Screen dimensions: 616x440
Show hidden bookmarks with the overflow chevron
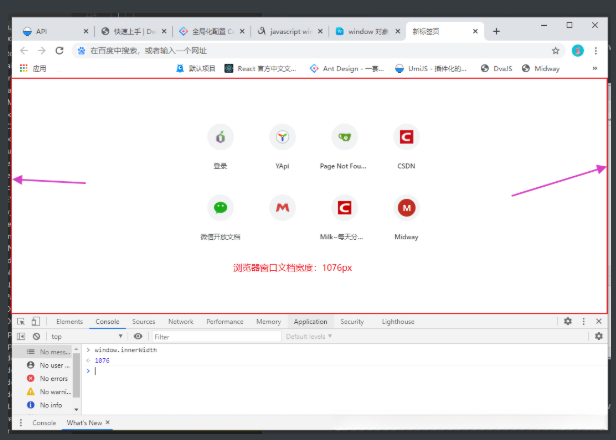coord(595,68)
